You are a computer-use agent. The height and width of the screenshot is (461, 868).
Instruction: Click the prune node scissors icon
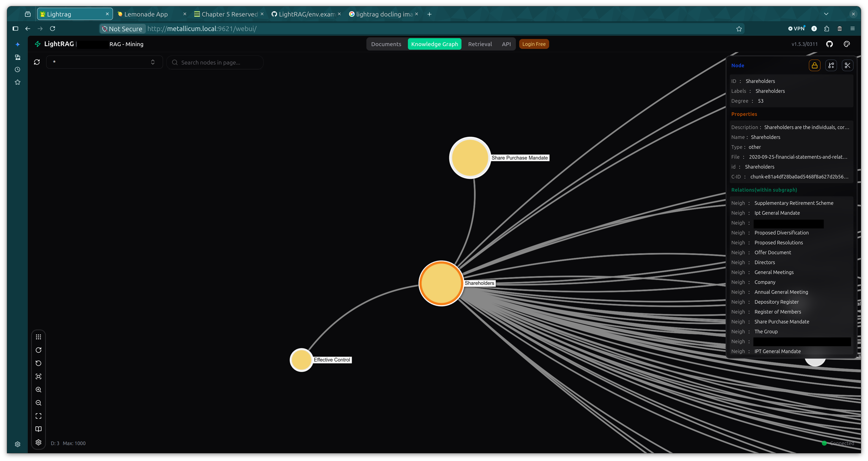847,65
